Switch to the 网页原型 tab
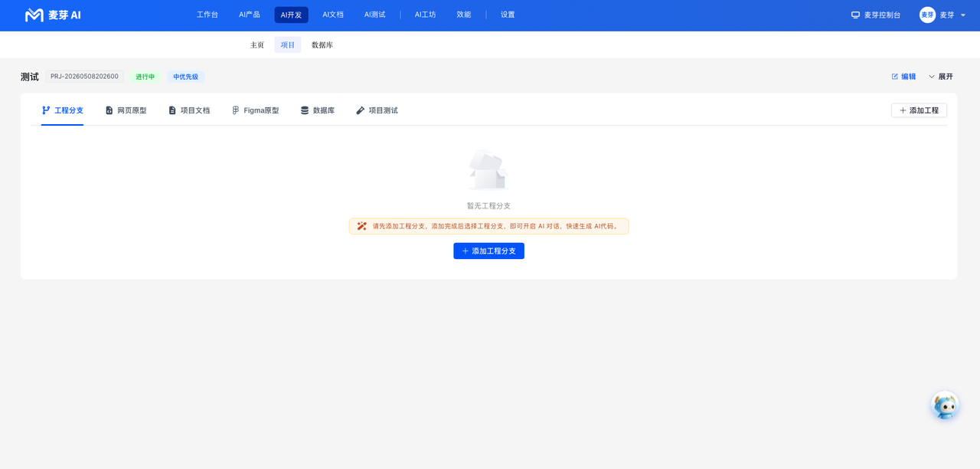 tap(126, 110)
